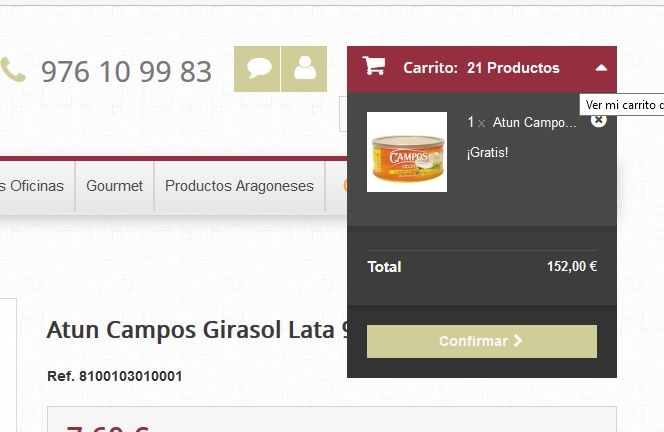Confirm the order with the Confirmar button

coord(482,341)
